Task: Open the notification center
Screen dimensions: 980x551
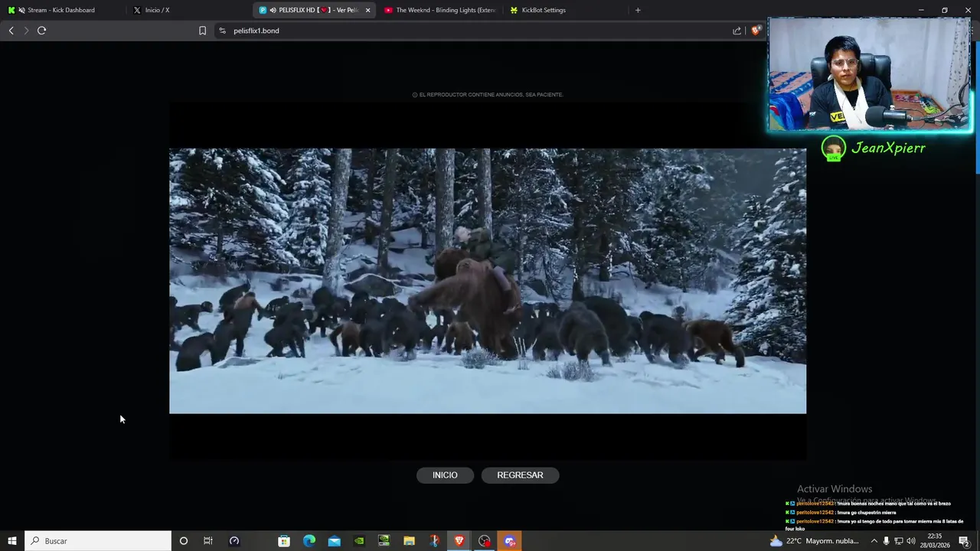Action: [x=964, y=541]
